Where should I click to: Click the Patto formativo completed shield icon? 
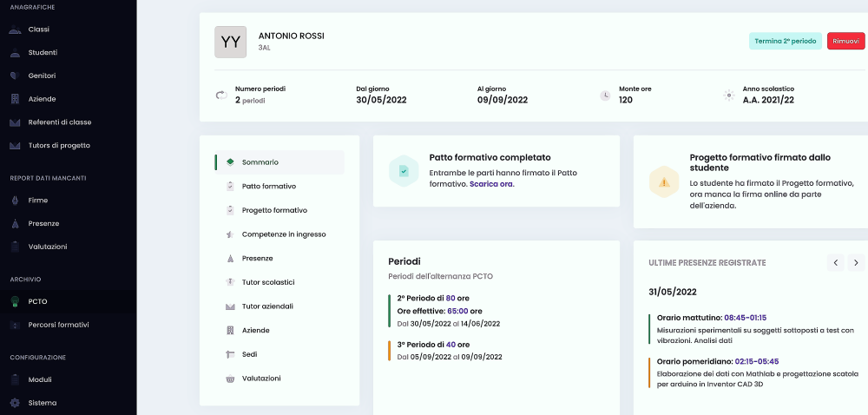404,171
